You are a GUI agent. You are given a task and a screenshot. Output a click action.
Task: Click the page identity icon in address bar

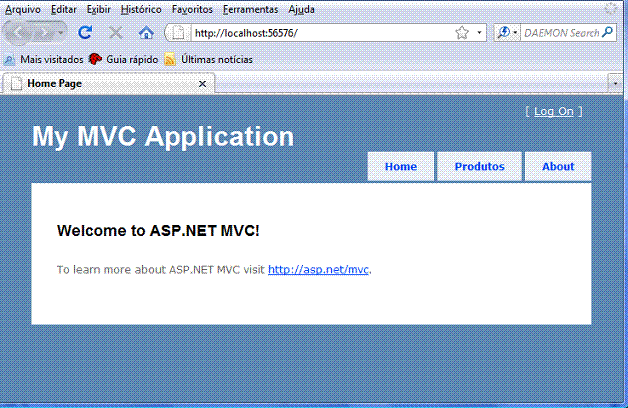178,33
